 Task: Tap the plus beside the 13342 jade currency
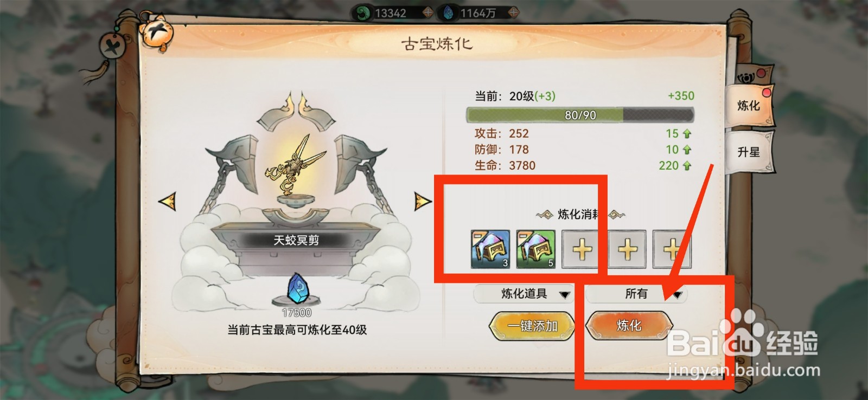click(427, 12)
